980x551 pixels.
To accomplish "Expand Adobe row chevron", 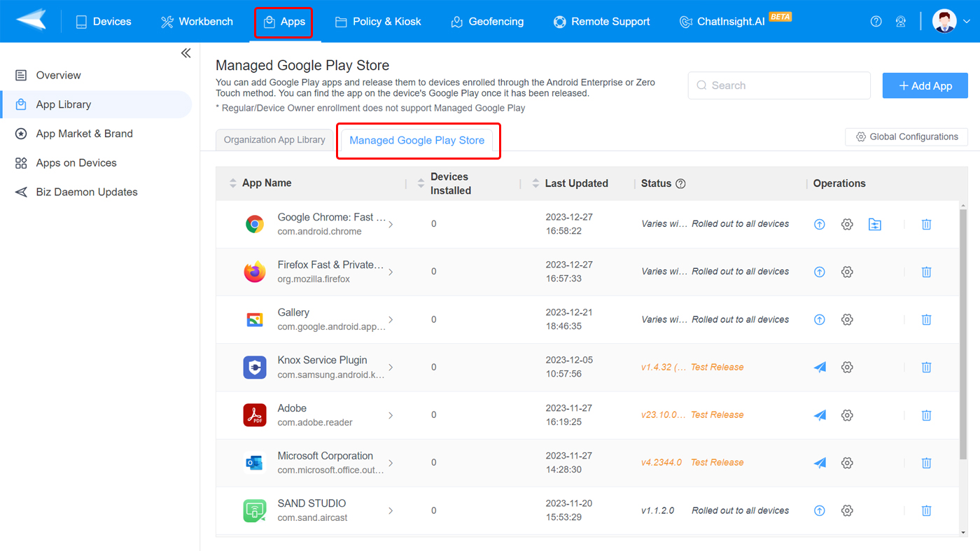I will coord(391,415).
